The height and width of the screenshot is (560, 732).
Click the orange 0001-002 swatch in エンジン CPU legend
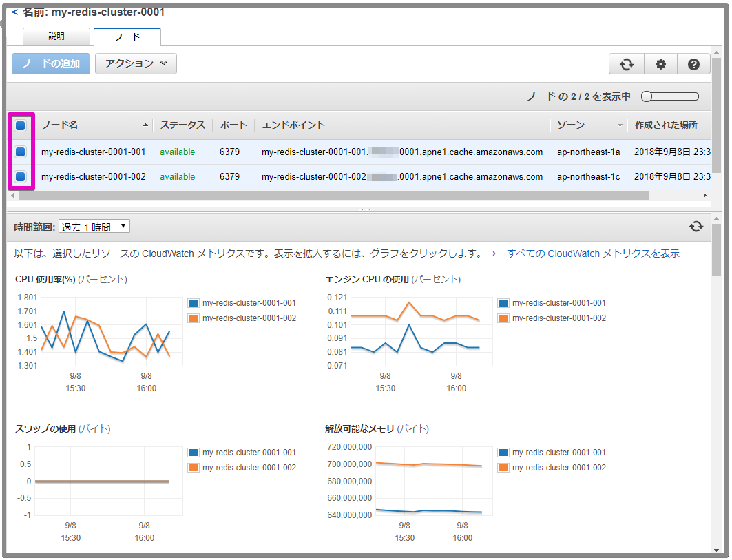[x=503, y=318]
